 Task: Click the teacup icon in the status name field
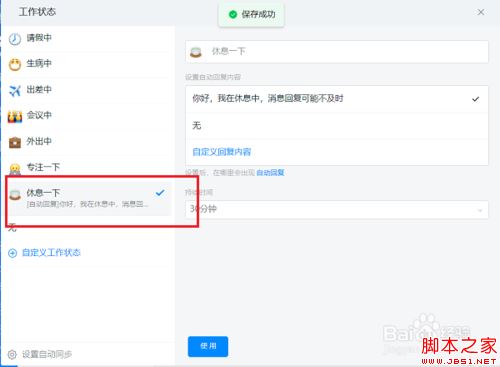196,52
